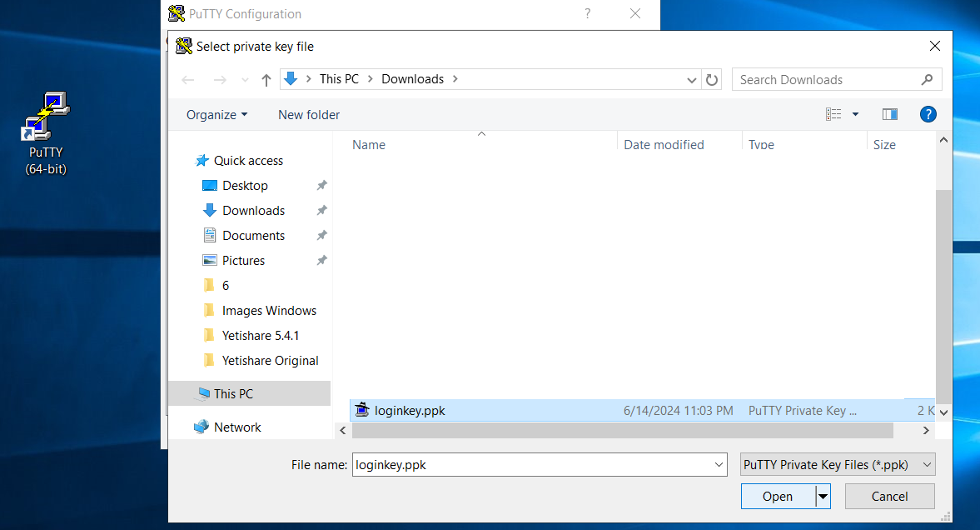Click the loginkey.ppk file icon
This screenshot has height=530, width=980.
(x=362, y=411)
